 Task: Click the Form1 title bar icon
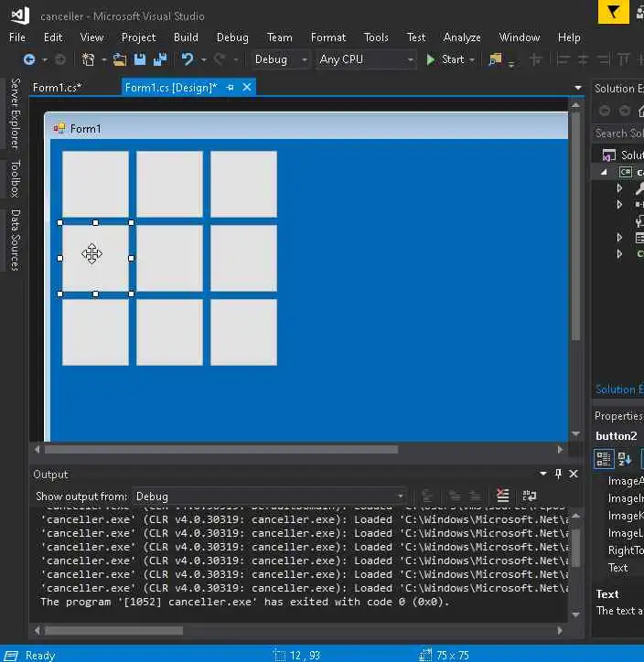59,128
